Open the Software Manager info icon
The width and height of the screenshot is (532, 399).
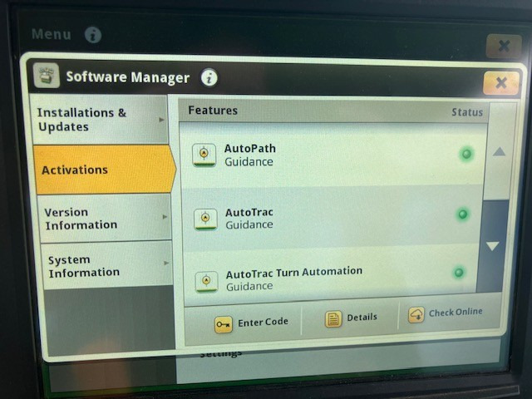click(209, 77)
